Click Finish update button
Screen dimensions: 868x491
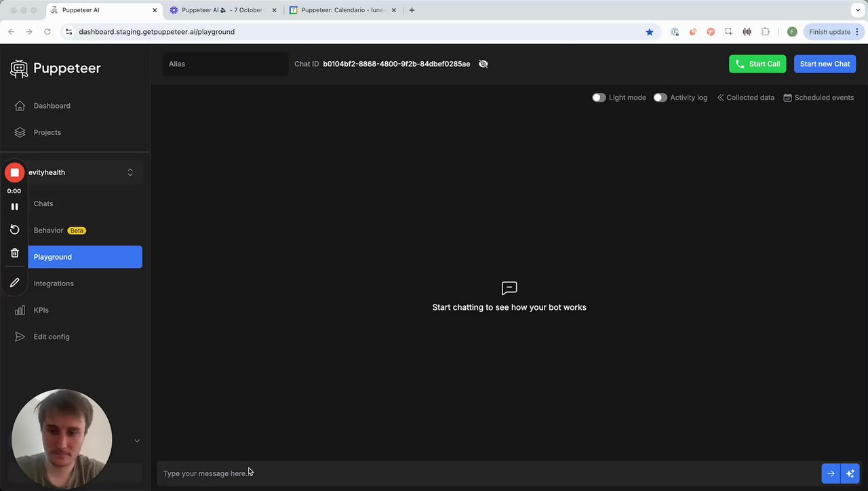coord(829,32)
